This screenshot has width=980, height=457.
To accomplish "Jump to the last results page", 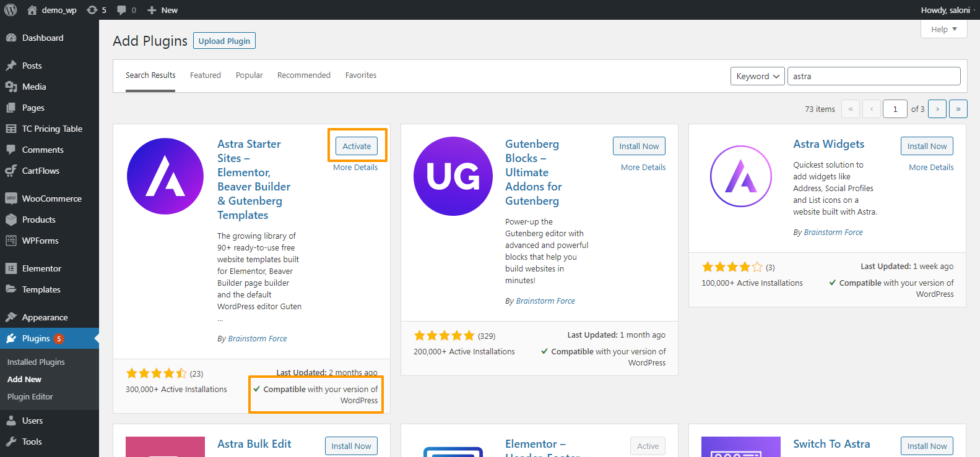I will (x=958, y=109).
